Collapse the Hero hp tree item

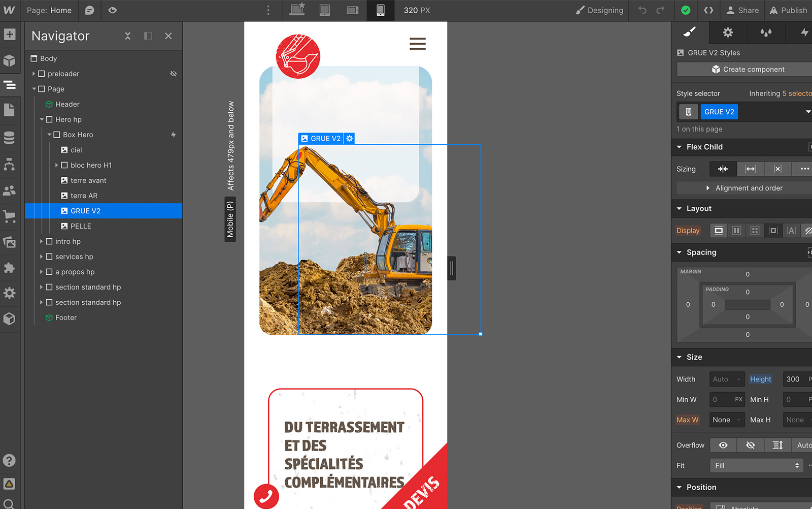click(x=42, y=119)
